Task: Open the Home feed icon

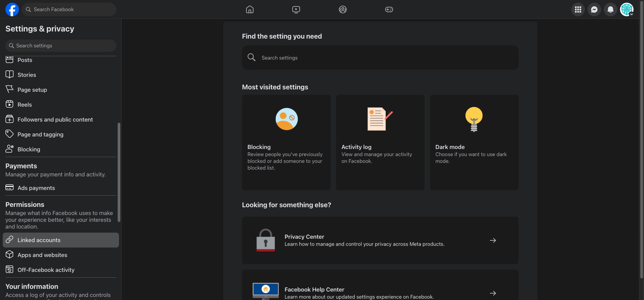Action: [250, 9]
